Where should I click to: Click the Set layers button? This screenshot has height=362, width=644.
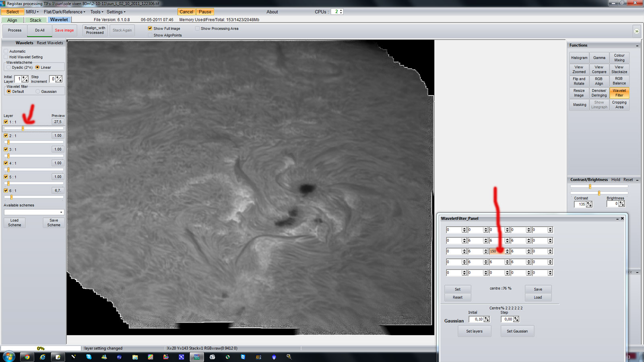(x=474, y=331)
